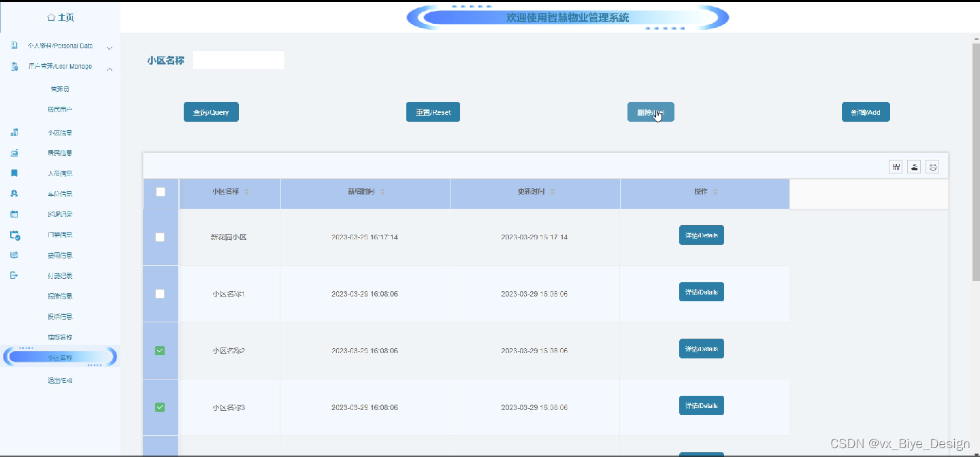Click the 小区名称1 name cell
Image resolution: width=980 pixels, height=457 pixels.
coord(229,294)
